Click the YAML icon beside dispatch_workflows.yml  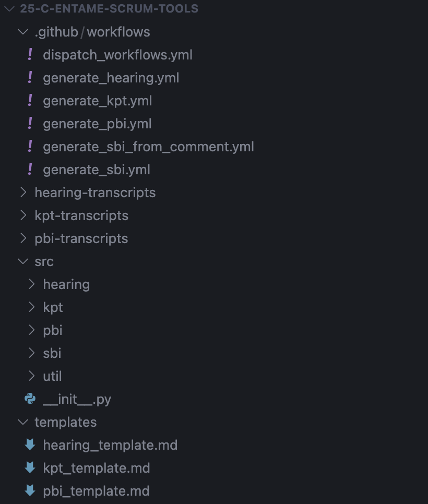[x=30, y=54]
